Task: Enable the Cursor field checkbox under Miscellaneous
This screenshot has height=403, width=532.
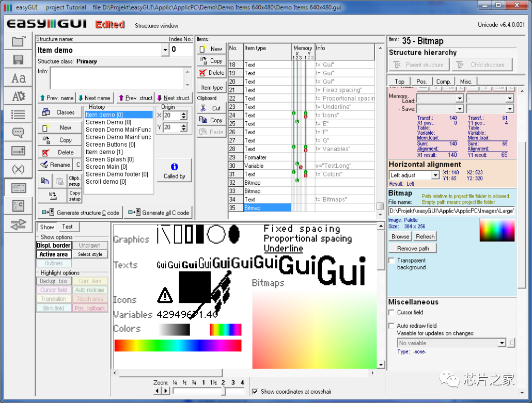Action: point(391,312)
